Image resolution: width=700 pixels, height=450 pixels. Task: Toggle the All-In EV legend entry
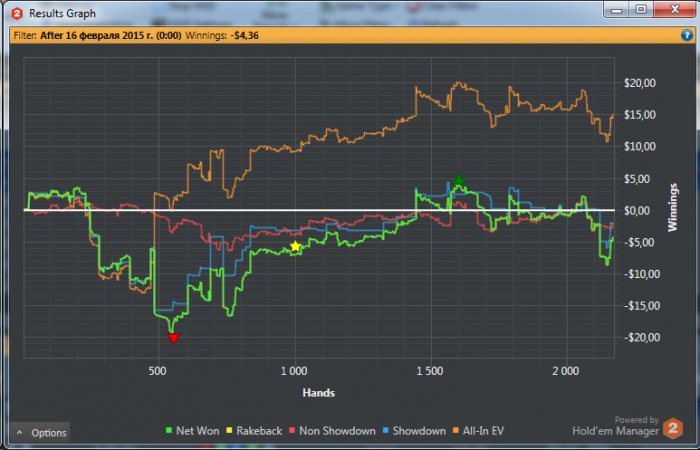tap(478, 431)
